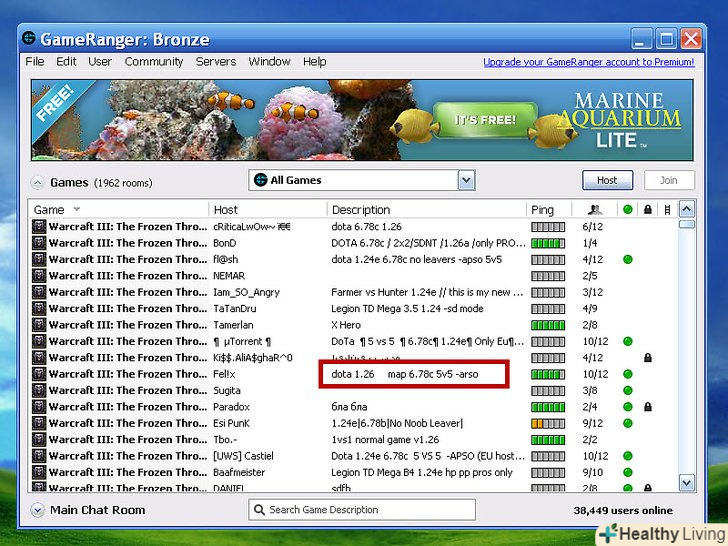Screen dimensions: 728x546
Task: Click the game icon in NEMAR row
Action: click(x=39, y=276)
